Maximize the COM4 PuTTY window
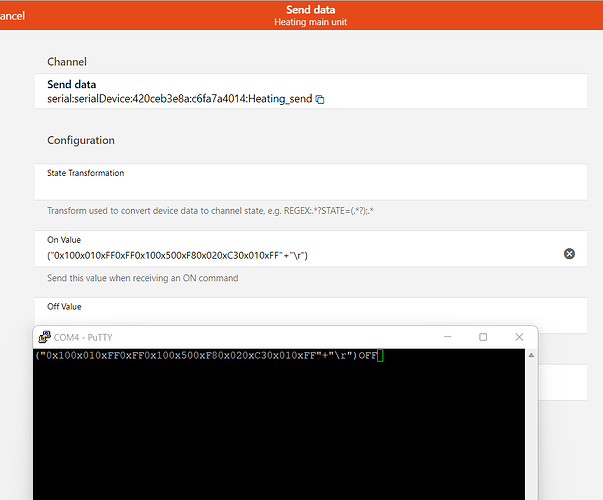 [483, 337]
